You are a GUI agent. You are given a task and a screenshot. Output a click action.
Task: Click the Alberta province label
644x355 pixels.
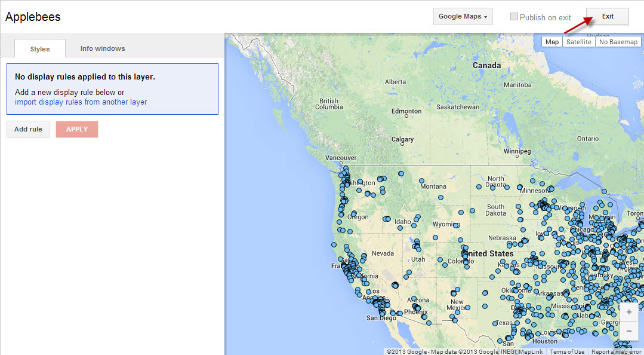(395, 82)
